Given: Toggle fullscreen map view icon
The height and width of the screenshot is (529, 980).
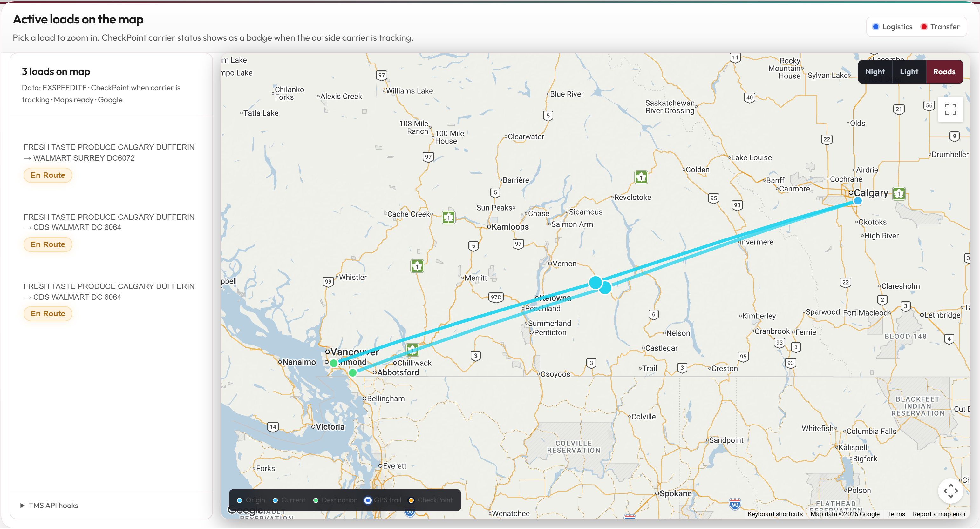Looking at the screenshot, I should [x=950, y=110].
